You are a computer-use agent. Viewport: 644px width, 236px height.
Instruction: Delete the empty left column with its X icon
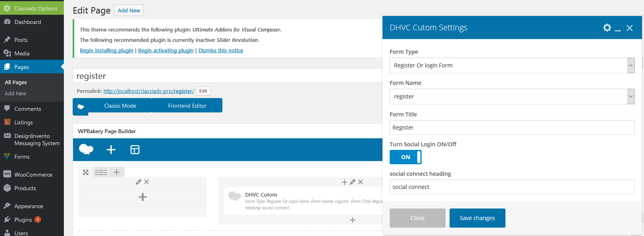(147, 182)
